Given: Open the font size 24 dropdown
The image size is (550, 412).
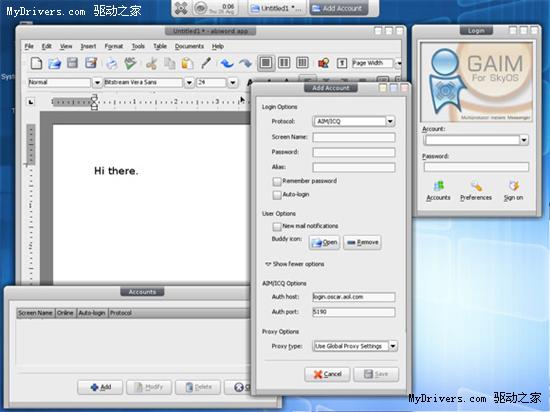Looking at the screenshot, I should pos(233,83).
